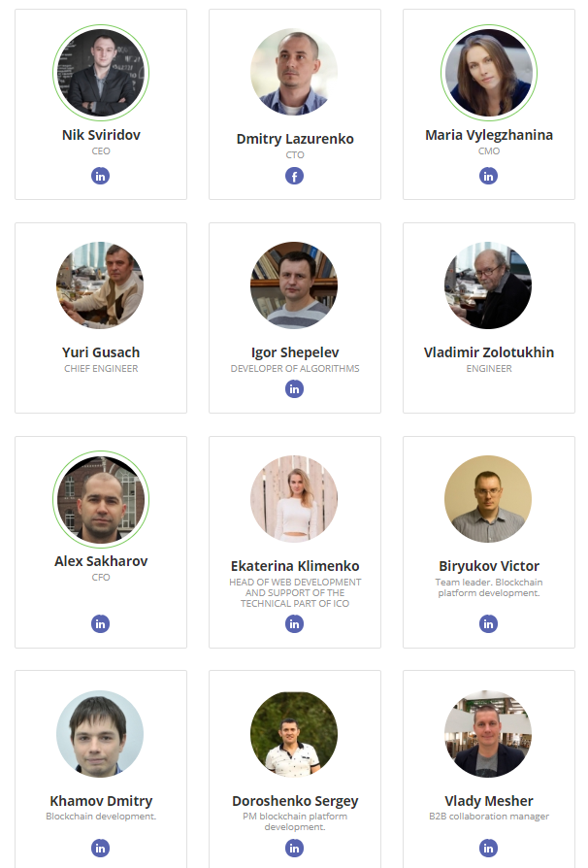Select the Alex Sakharov name text
This screenshot has width=588, height=868.
click(x=101, y=561)
